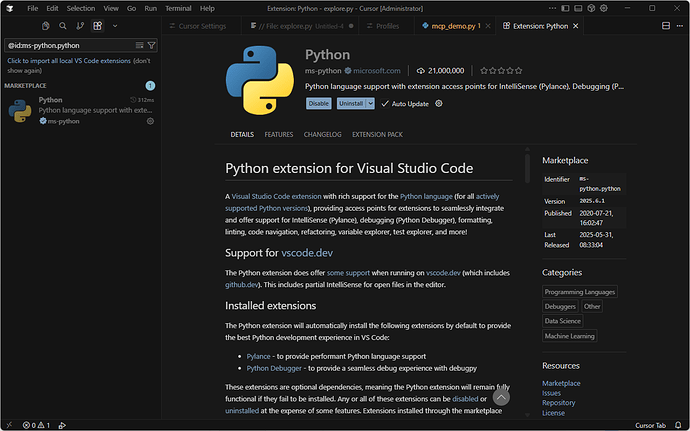Open the sidebar views overflow chevron
The image size is (690, 431).
pos(114,26)
